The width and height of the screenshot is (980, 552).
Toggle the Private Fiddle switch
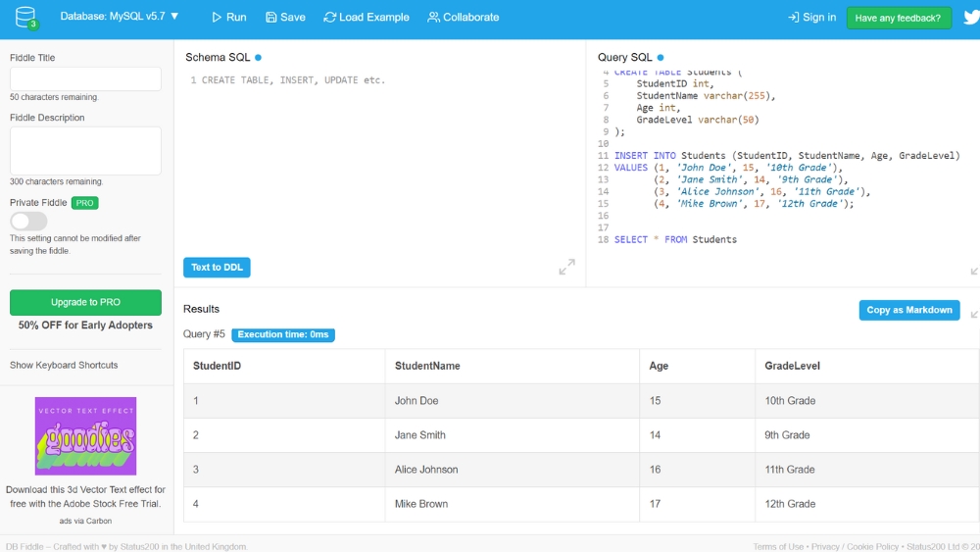(28, 221)
